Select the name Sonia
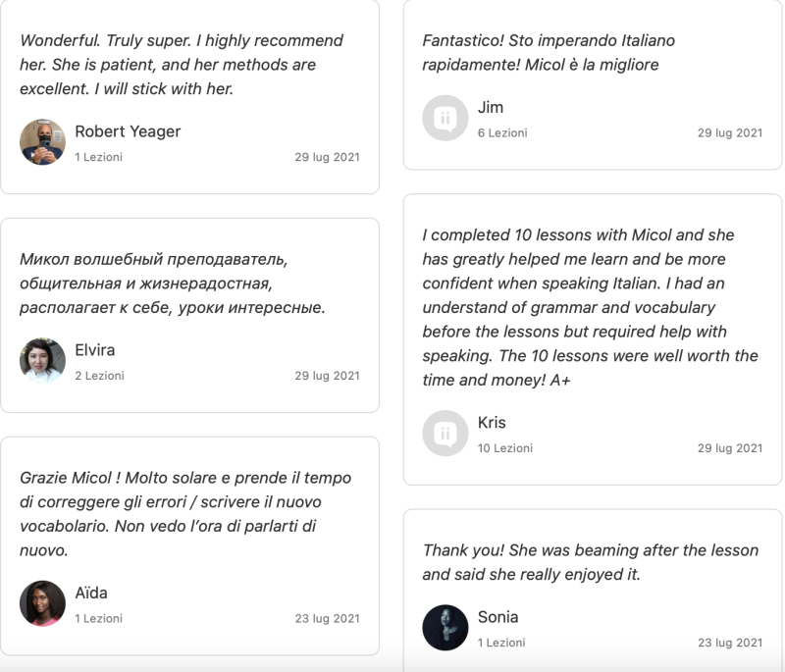Screen dimensions: 785x672 [x=497, y=617]
